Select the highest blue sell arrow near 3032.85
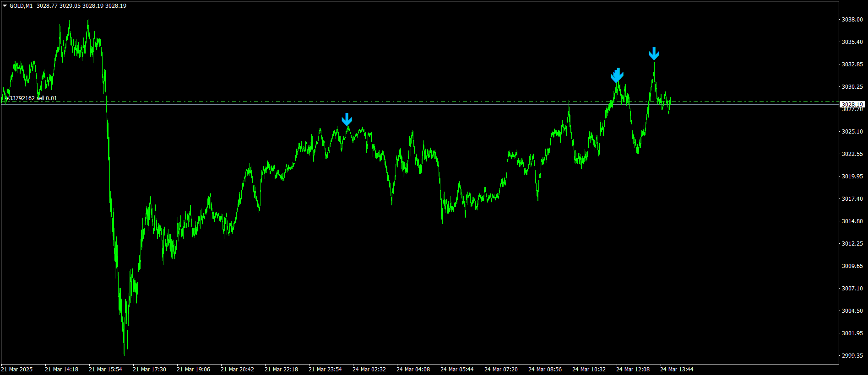 pos(654,54)
